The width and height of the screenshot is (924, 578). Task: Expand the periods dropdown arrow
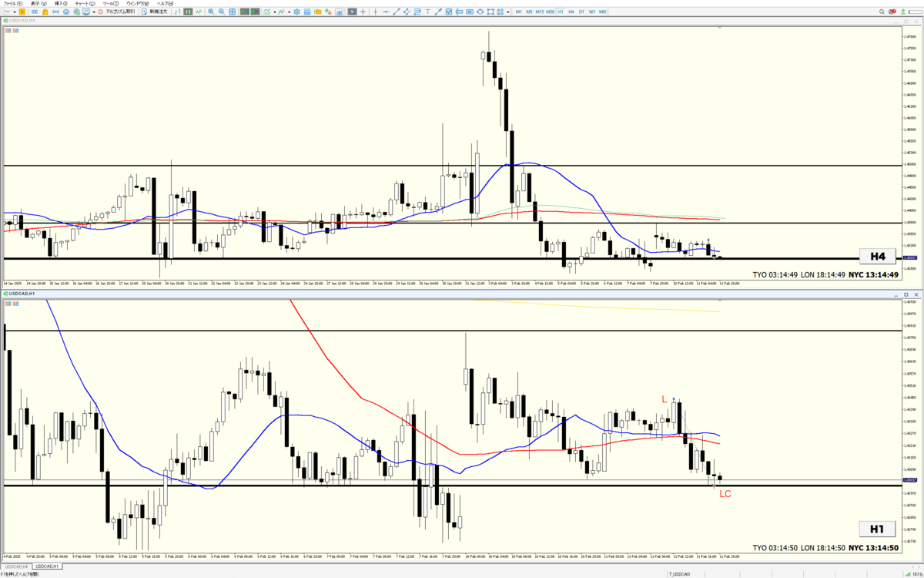[x=290, y=12]
